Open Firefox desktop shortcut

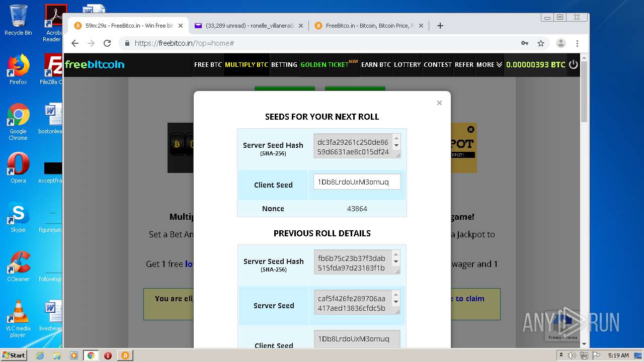(x=18, y=69)
